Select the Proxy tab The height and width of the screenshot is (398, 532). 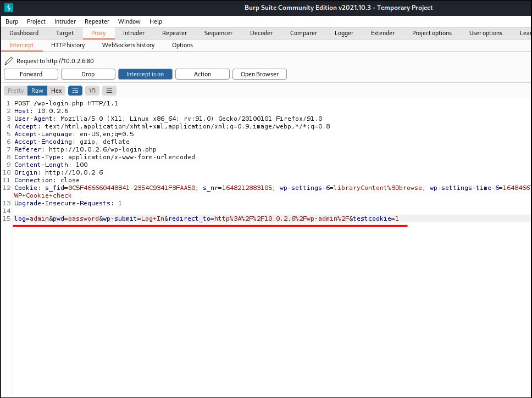pos(98,33)
